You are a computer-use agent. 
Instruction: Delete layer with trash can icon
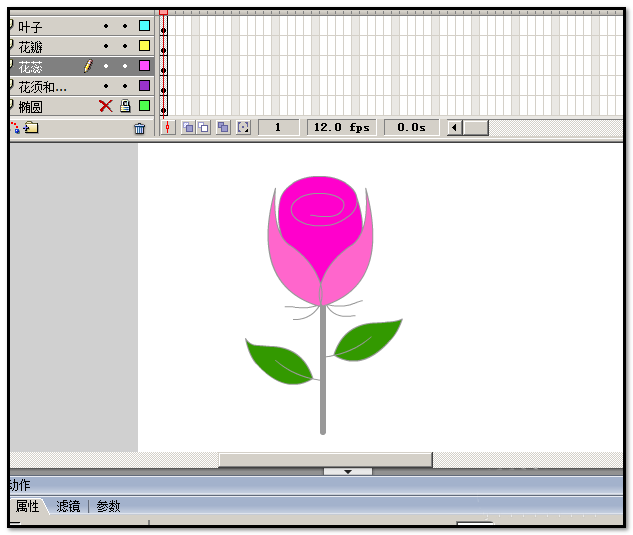click(x=140, y=128)
